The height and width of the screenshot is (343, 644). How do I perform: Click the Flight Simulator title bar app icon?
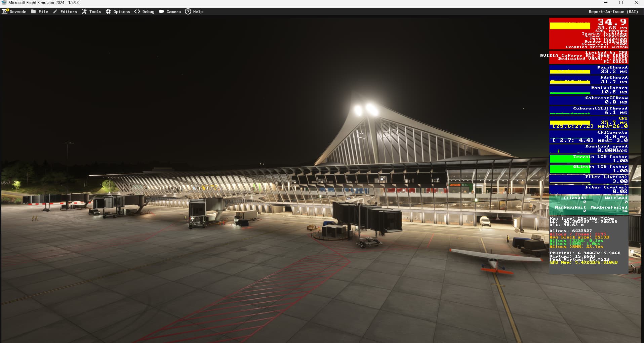pyautogui.click(x=4, y=3)
